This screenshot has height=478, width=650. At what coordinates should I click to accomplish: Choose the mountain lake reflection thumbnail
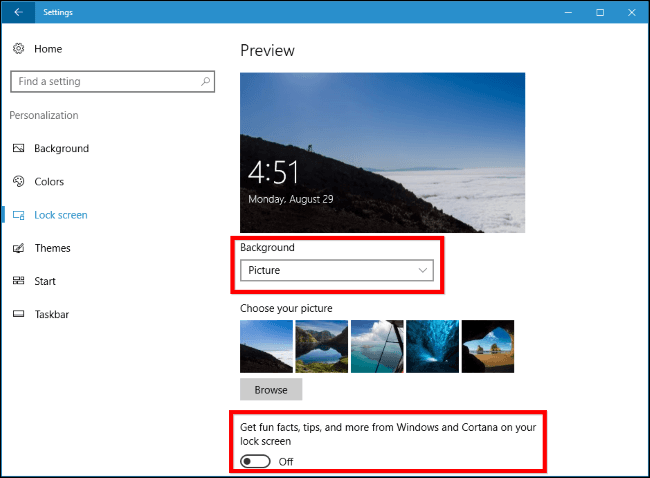[x=322, y=346]
